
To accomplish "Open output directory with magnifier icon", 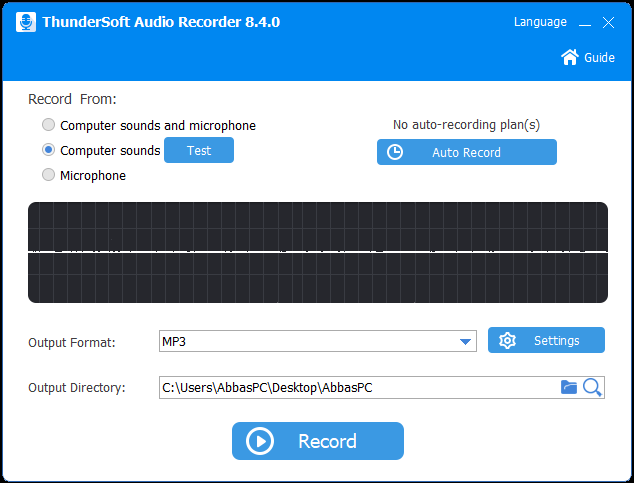I will (592, 387).
